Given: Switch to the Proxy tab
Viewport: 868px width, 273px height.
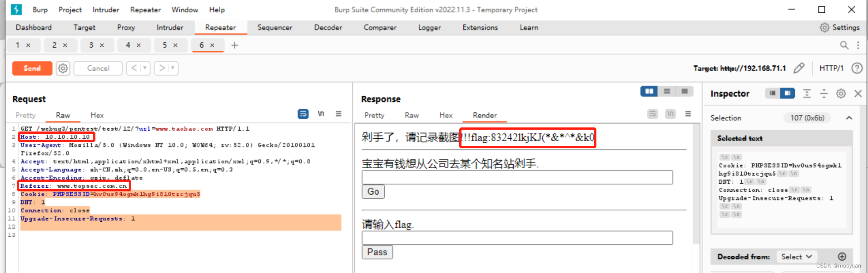Looking at the screenshot, I should tap(126, 27).
